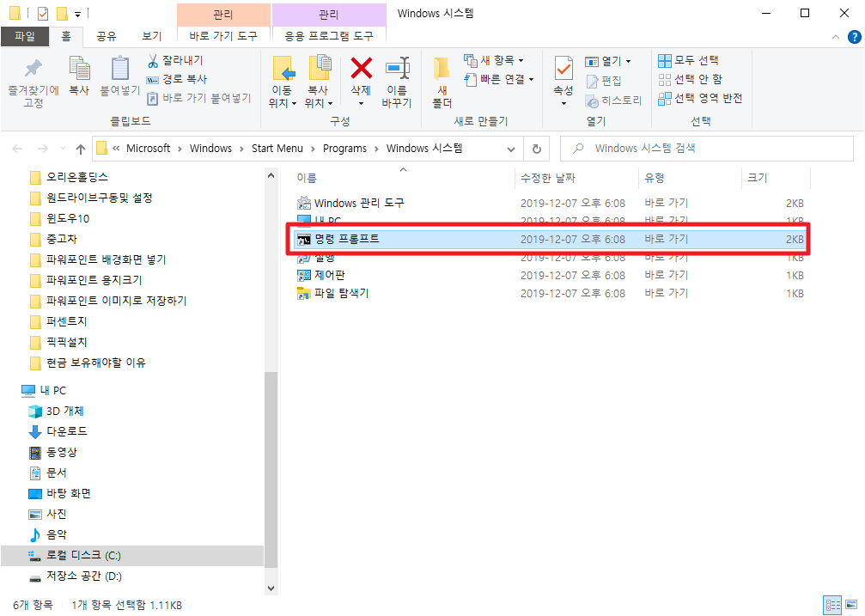The width and height of the screenshot is (865, 616).
Task: Click the Windows 시스템 search box
Action: [707, 149]
